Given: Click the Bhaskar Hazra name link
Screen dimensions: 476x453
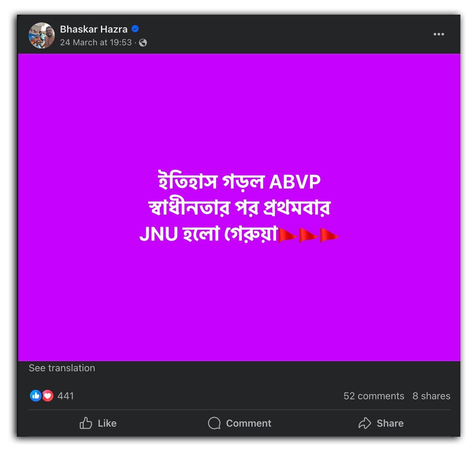Looking at the screenshot, I should tap(94, 29).
